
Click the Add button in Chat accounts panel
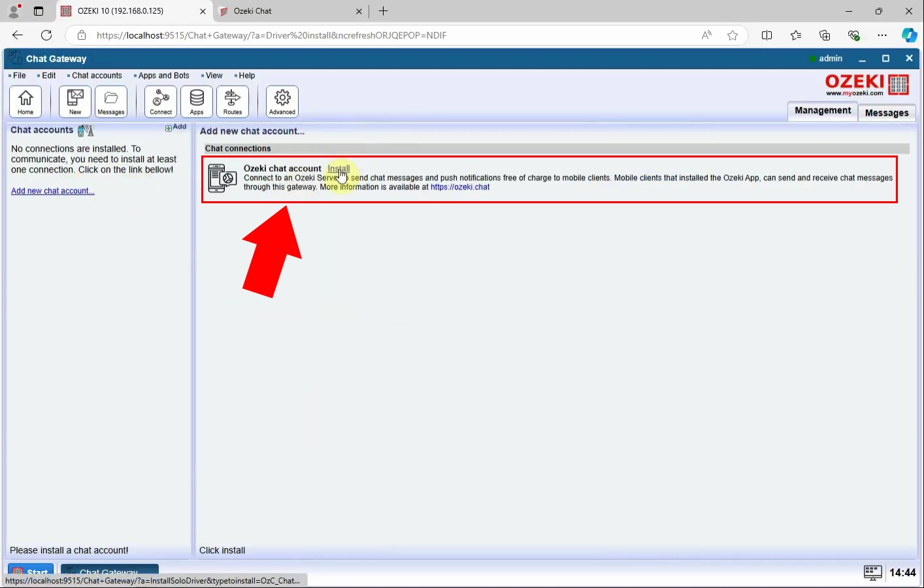point(176,127)
